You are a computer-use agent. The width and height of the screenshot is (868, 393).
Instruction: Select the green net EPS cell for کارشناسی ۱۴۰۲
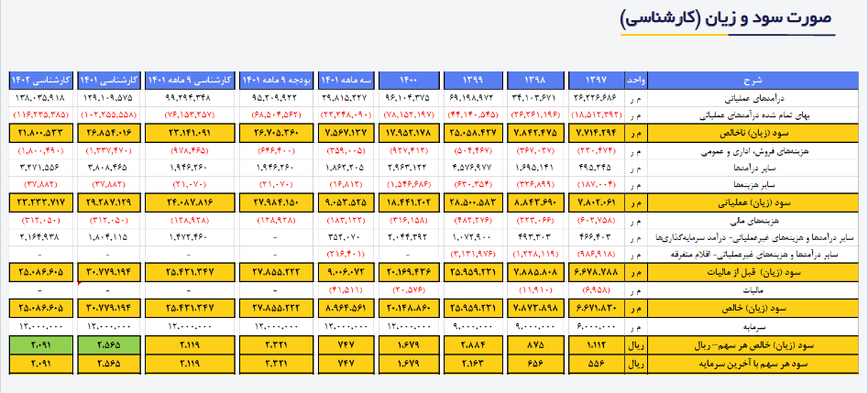pos(43,345)
